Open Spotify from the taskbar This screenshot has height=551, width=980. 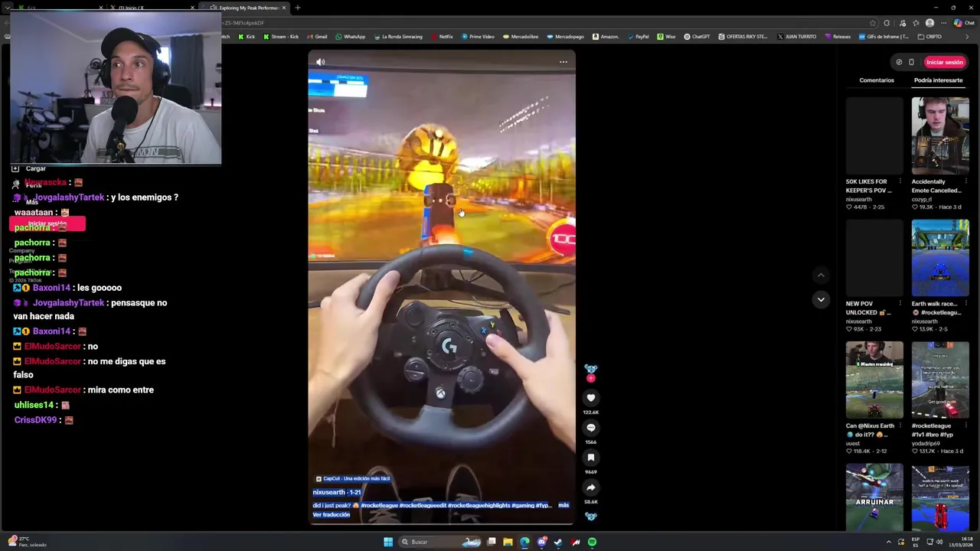click(592, 542)
